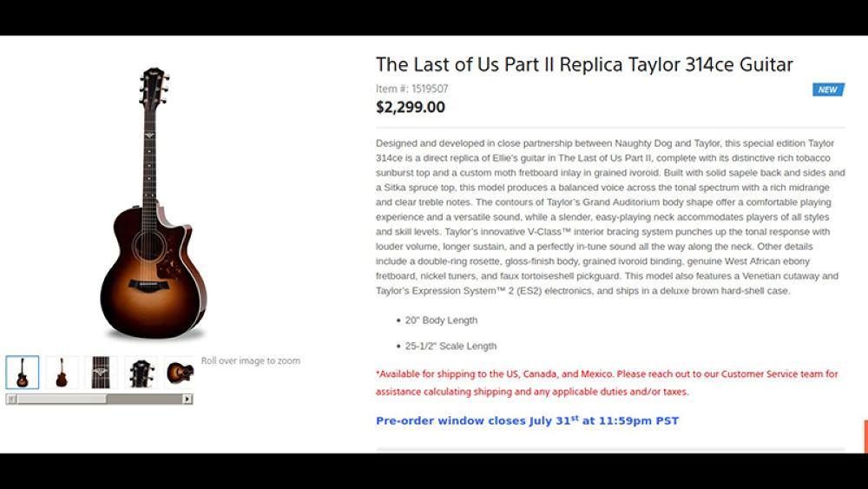Click the NEW badge icon
The image size is (868, 489).
[828, 89]
